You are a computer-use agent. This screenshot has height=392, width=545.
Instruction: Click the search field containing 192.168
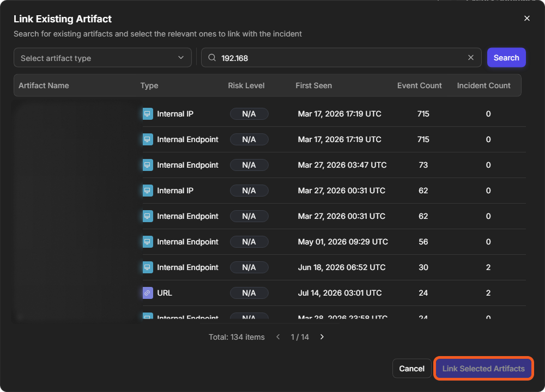click(x=341, y=58)
